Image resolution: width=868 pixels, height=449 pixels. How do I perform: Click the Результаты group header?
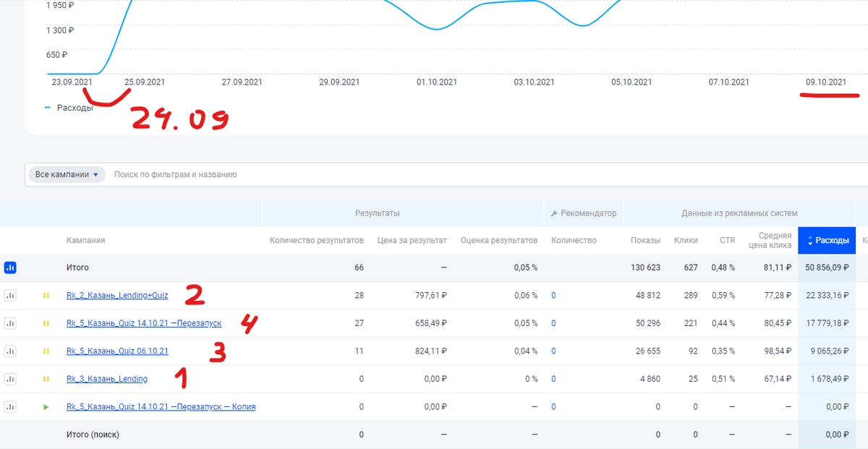tap(378, 213)
